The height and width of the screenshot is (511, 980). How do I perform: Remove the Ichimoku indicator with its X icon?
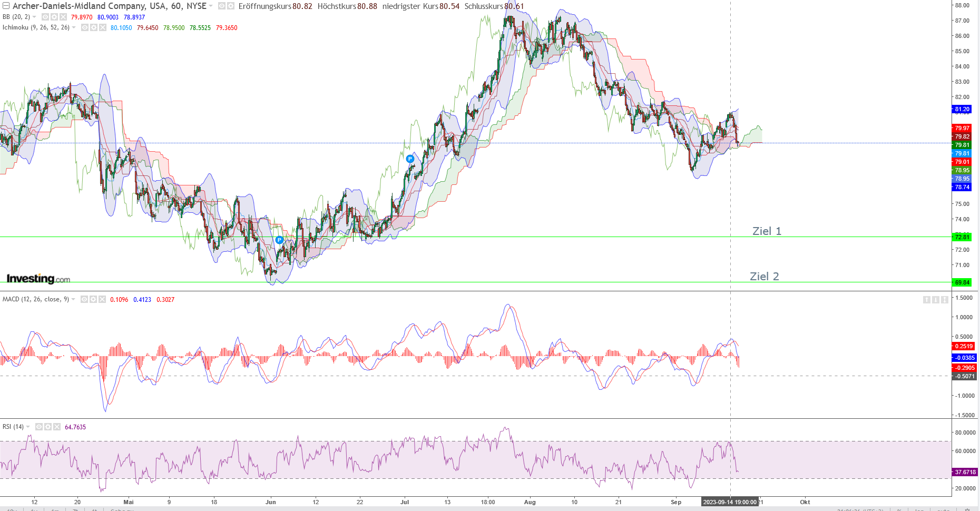tap(103, 27)
